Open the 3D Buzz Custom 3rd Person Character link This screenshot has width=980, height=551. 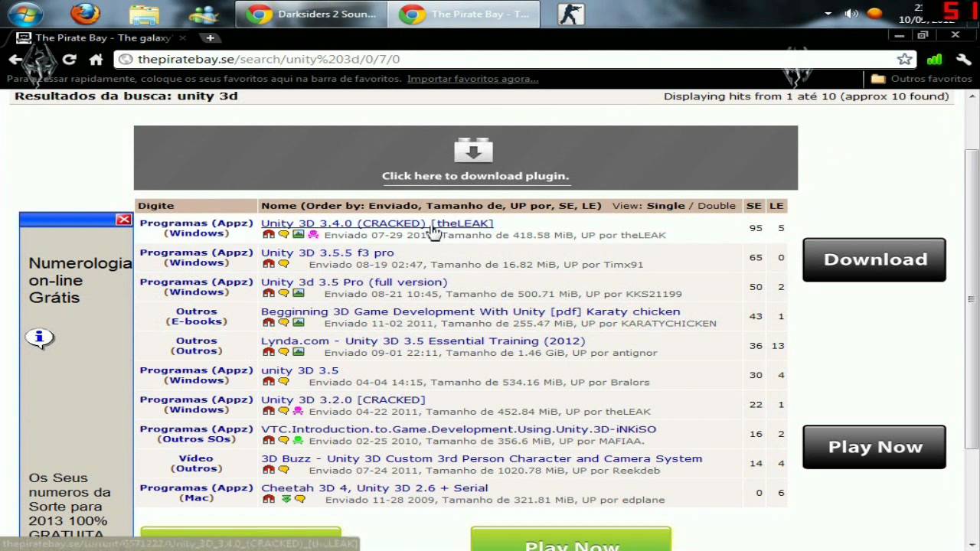(x=482, y=458)
